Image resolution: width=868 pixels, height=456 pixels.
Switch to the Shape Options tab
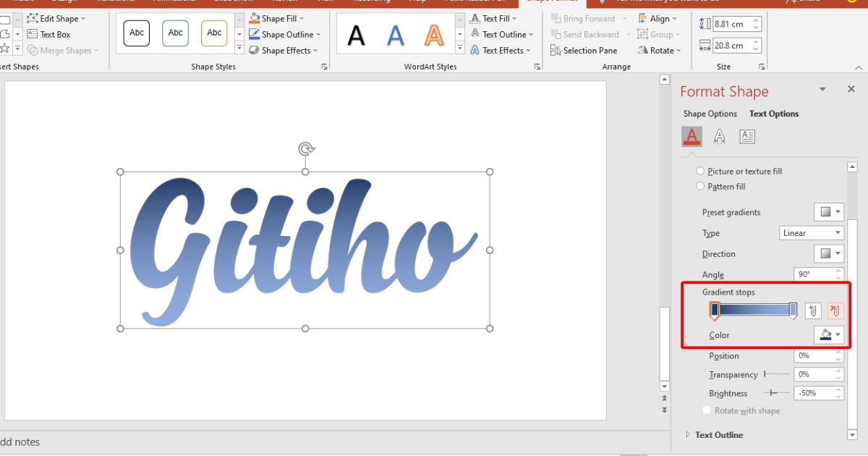(710, 114)
